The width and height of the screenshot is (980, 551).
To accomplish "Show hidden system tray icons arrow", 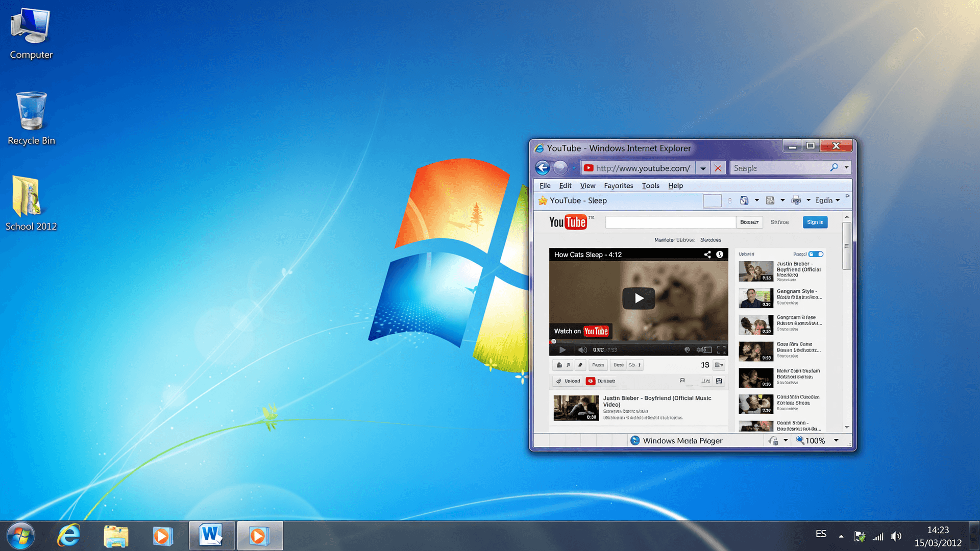I will (841, 536).
